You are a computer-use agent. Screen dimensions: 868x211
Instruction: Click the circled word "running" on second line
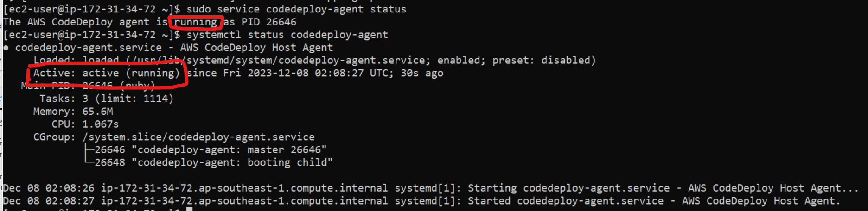click(195, 22)
